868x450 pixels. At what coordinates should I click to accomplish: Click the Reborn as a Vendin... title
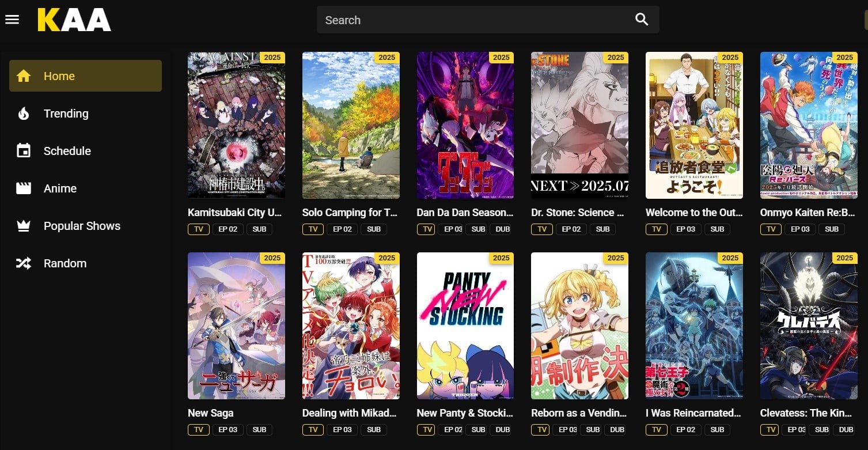coord(579,413)
